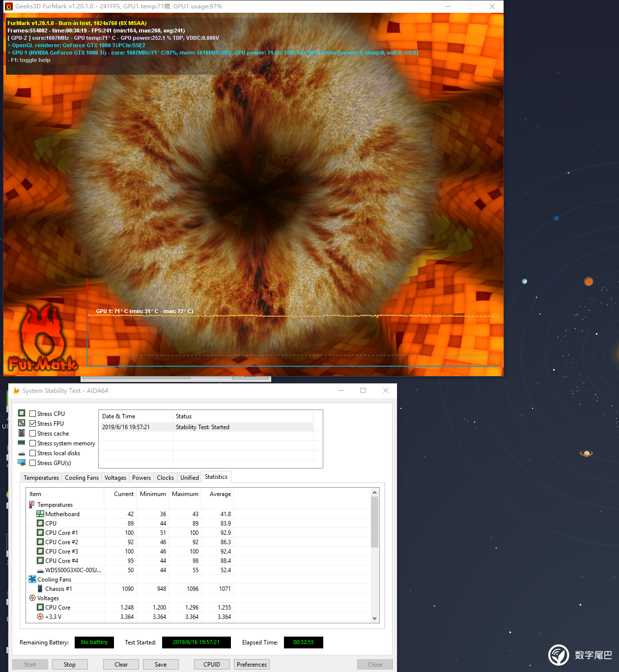
Task: Click the Save button
Action: click(161, 664)
